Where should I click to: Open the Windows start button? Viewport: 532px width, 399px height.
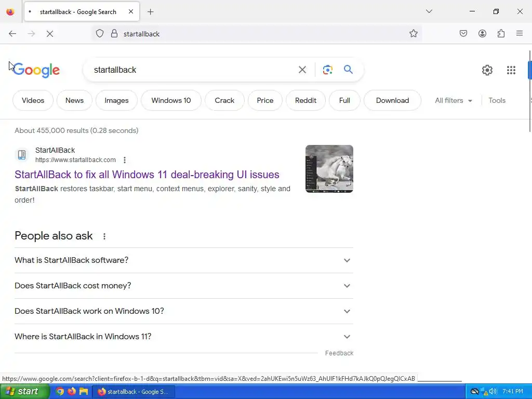click(x=25, y=392)
